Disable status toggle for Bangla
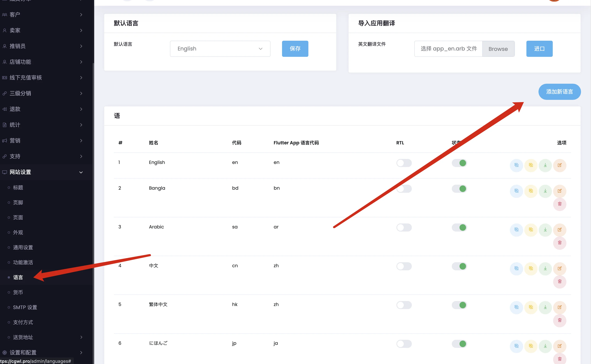Screen dimensions: 591x364 [x=459, y=189]
